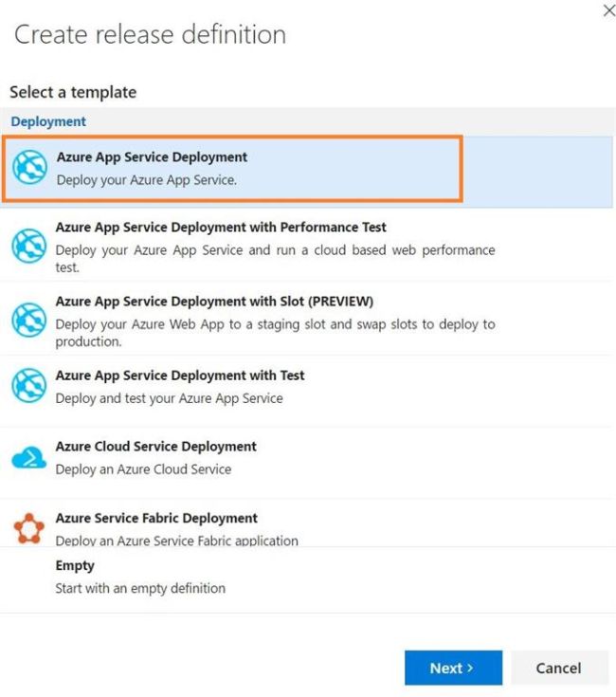Click the Deployment category header
Screen dimensions: 616x697
[x=48, y=121]
